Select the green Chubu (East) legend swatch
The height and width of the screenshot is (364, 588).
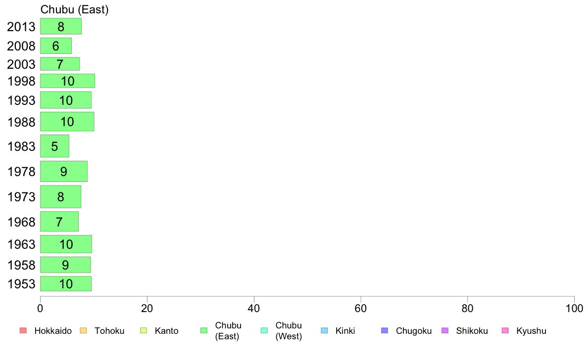point(204,331)
